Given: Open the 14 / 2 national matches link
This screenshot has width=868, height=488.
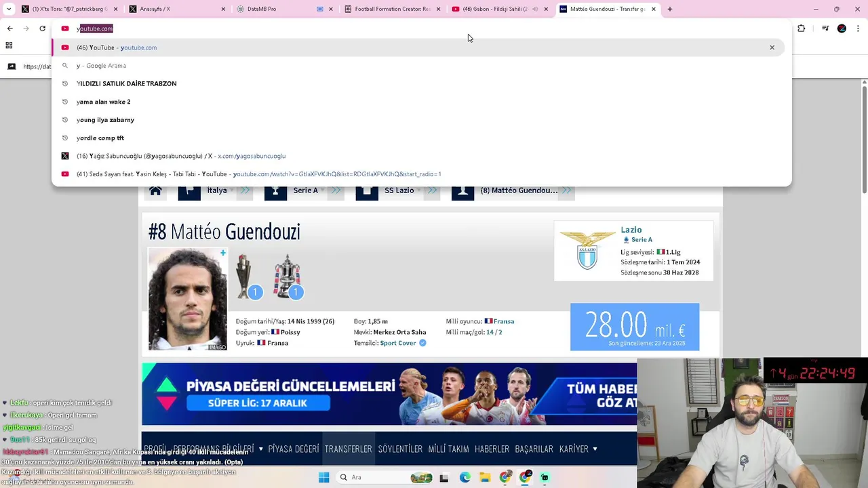Looking at the screenshot, I should (494, 332).
